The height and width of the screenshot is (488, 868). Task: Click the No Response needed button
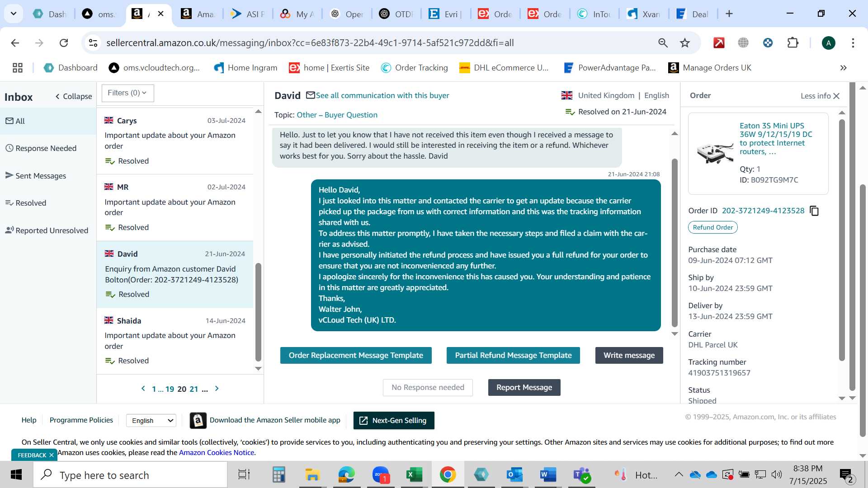(x=428, y=388)
